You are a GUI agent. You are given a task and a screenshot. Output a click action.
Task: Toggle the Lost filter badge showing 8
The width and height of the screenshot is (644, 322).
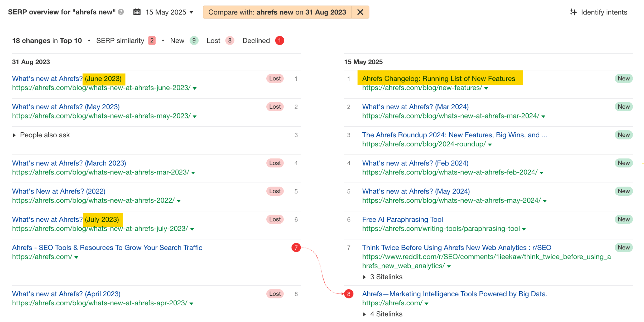point(230,41)
